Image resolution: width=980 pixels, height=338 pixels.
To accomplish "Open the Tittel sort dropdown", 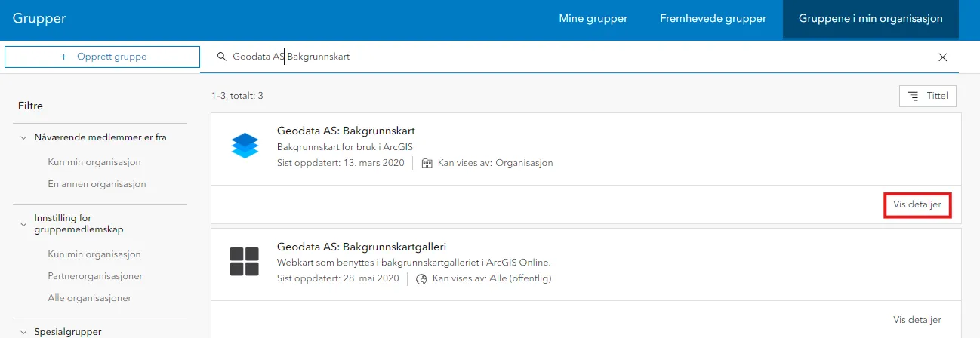I will [x=928, y=96].
